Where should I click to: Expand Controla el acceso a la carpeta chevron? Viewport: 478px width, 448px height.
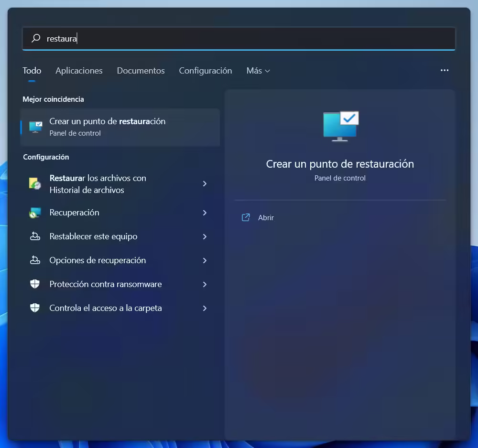[205, 308]
